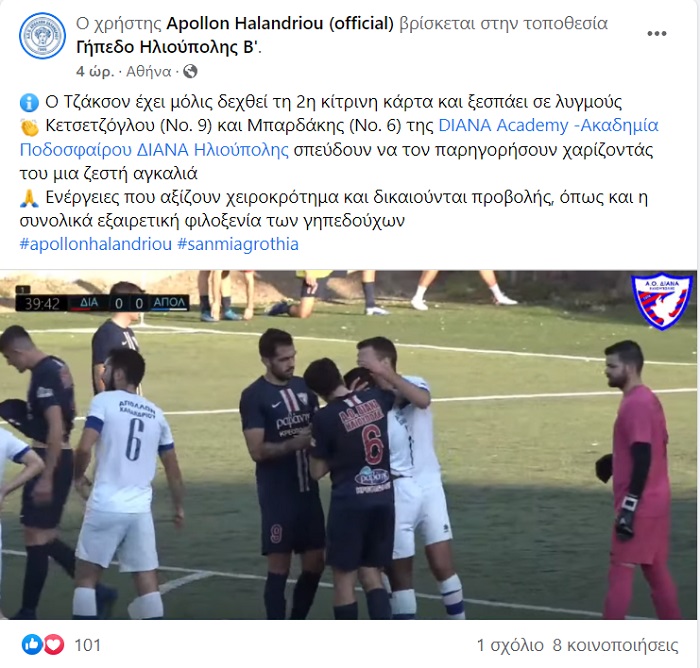Open the Apollon Halandriou profile picture

click(42, 36)
